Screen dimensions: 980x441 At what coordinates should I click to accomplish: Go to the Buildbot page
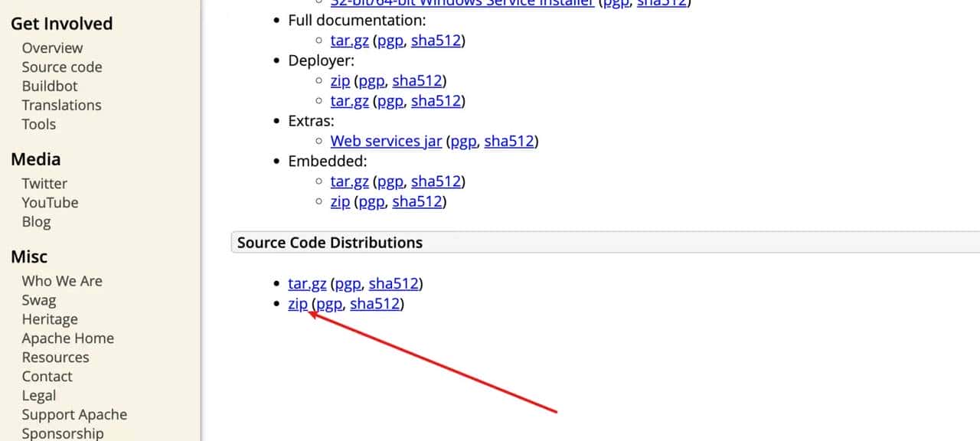(x=50, y=86)
